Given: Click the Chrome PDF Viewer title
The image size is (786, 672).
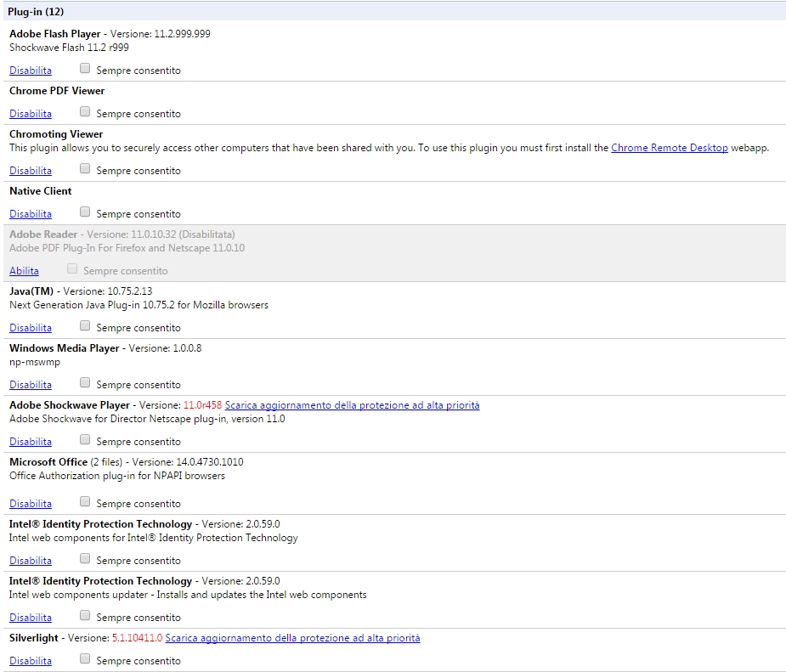Looking at the screenshot, I should pyautogui.click(x=57, y=91).
